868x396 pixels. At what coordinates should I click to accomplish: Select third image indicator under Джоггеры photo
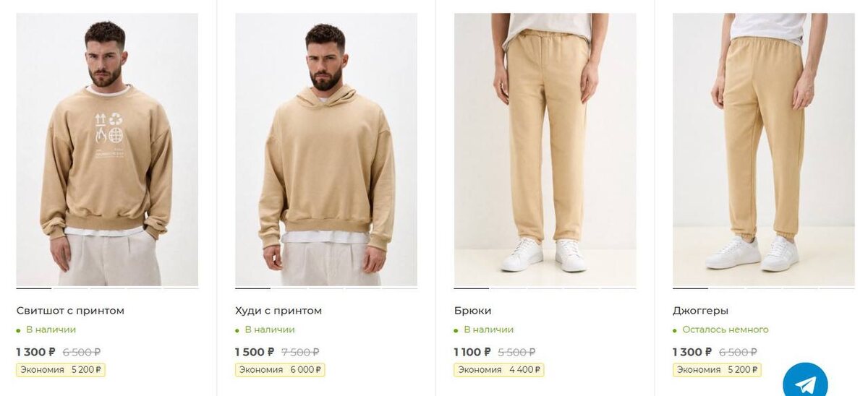pyautogui.click(x=764, y=288)
